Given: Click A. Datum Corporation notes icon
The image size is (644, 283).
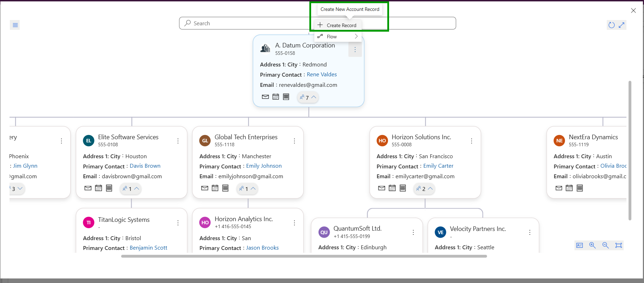Looking at the screenshot, I should [286, 97].
